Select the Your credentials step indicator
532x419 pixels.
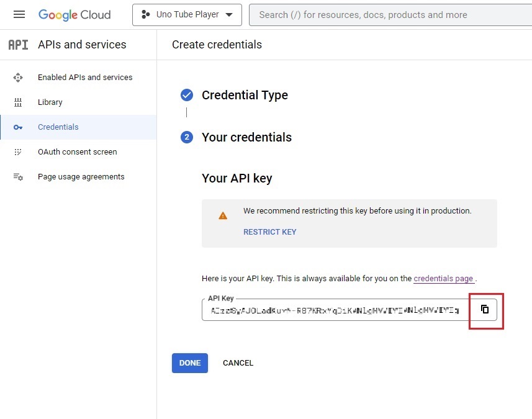click(187, 137)
